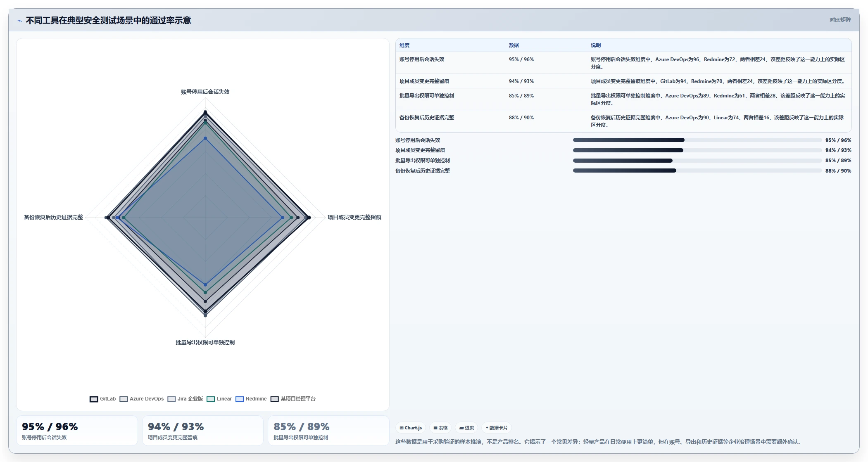Image resolution: width=868 pixels, height=462 pixels.
Task: Click the 备份恢复后历史证据完整 table row name
Action: tap(427, 118)
